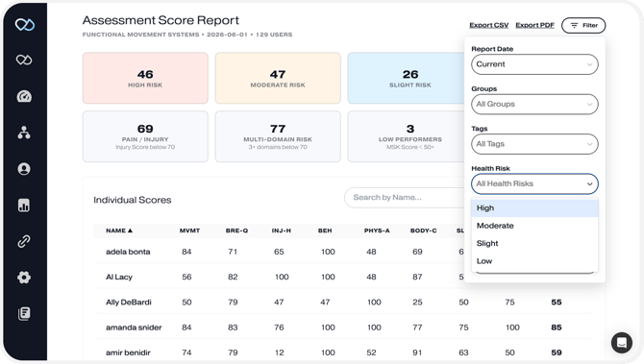Click Export PDF link
The image size is (644, 364).
coord(534,25)
